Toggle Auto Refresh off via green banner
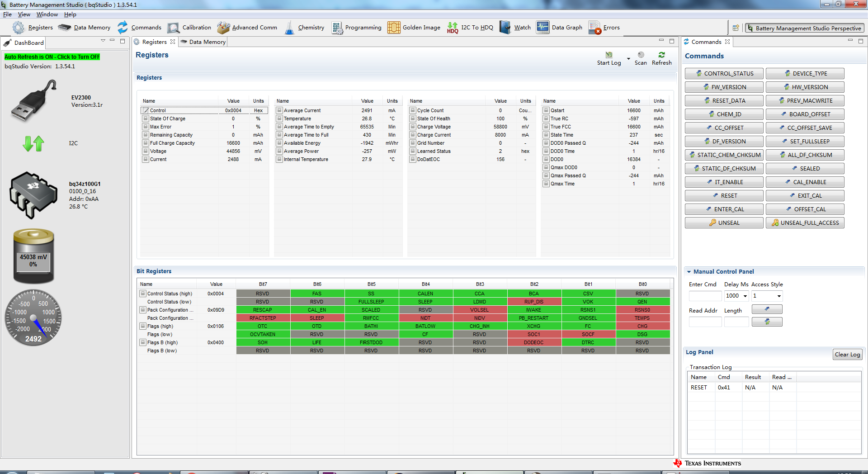The height and width of the screenshot is (474, 868). 52,57
